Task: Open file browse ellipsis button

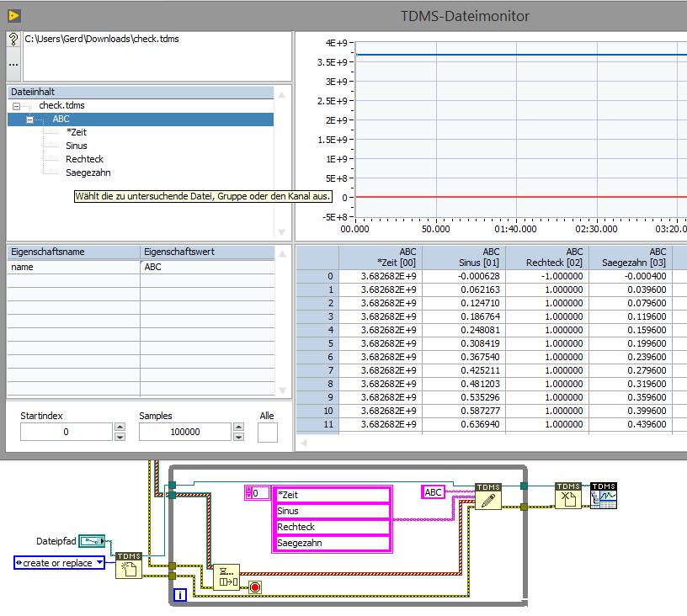Action: 13,63
